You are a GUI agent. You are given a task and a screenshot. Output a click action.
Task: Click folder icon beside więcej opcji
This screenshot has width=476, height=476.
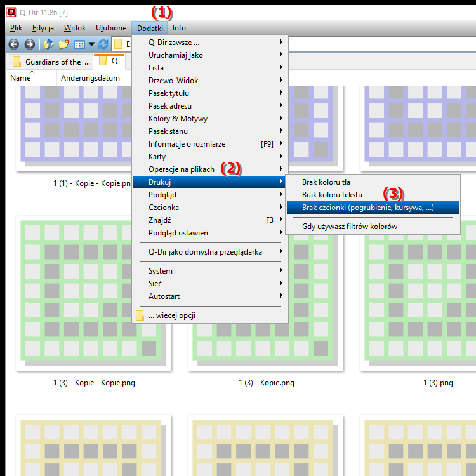pyautogui.click(x=140, y=315)
